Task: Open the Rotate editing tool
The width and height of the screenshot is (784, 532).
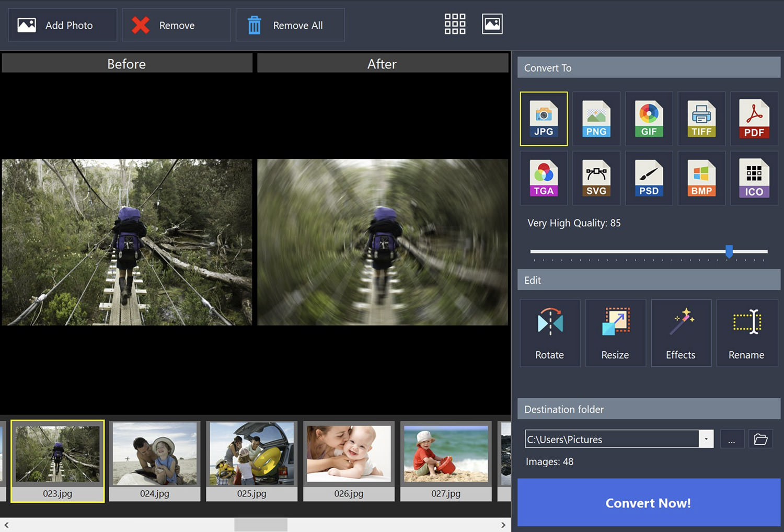Action: [550, 333]
